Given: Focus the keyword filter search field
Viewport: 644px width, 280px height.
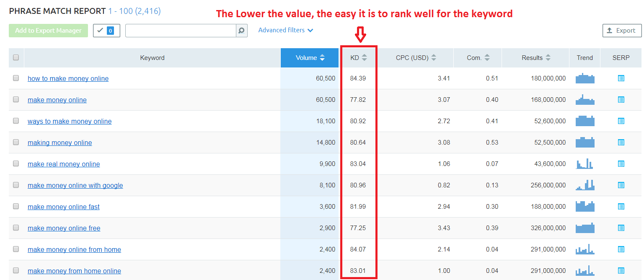Looking at the screenshot, I should 181,31.
